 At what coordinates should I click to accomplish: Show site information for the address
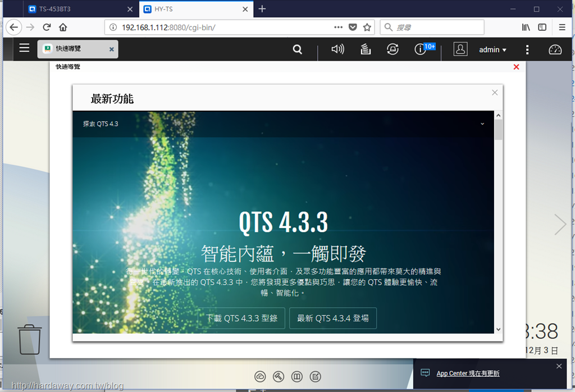[x=113, y=27]
